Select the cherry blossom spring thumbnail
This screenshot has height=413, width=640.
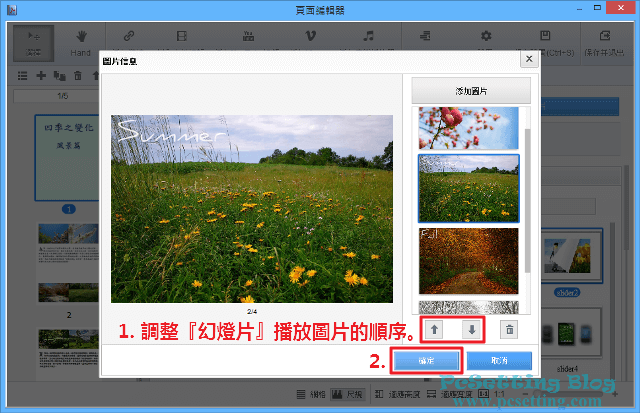468,128
